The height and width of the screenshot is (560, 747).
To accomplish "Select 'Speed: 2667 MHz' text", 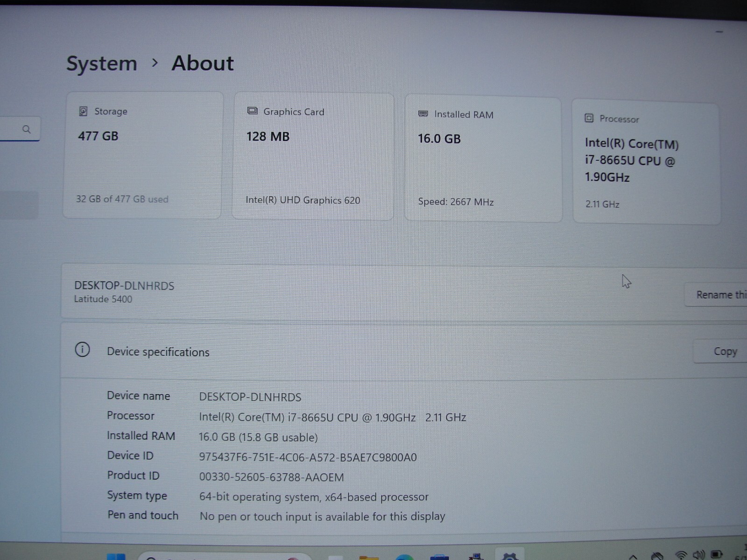I will pyautogui.click(x=456, y=202).
